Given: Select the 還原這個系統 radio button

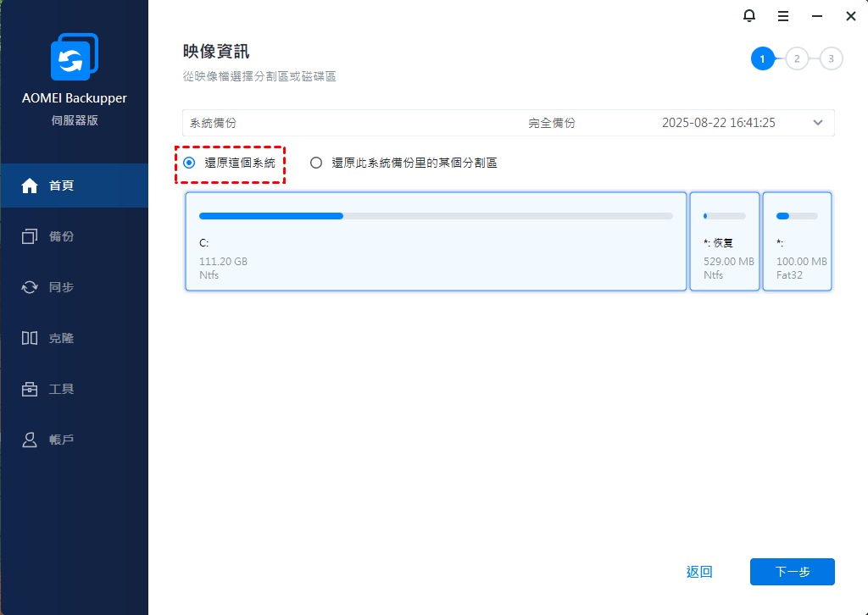Looking at the screenshot, I should click(x=189, y=163).
